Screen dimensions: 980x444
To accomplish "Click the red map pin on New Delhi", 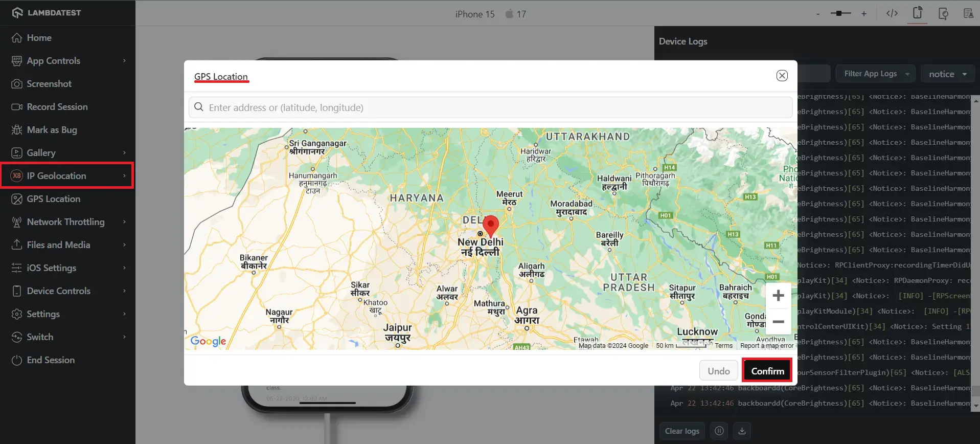I will [491, 226].
